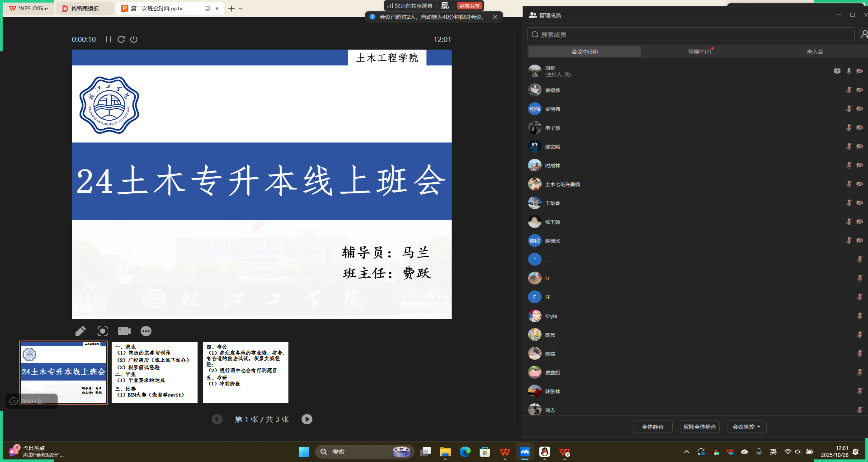This screenshot has height=462, width=868.
Task: Expand the 会议管控 dropdown menu
Action: [746, 426]
